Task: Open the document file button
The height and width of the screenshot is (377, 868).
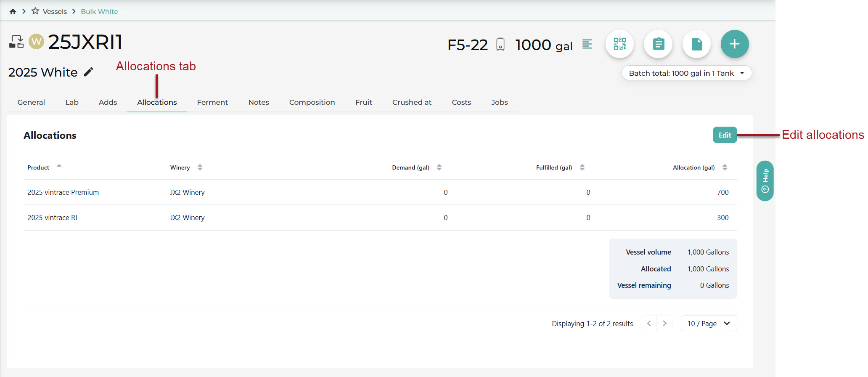Action: point(697,44)
